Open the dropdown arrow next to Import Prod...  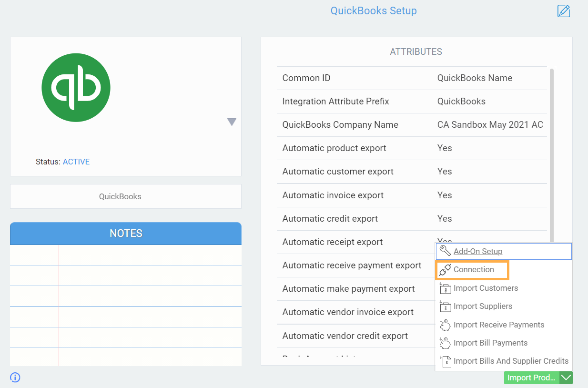point(566,378)
